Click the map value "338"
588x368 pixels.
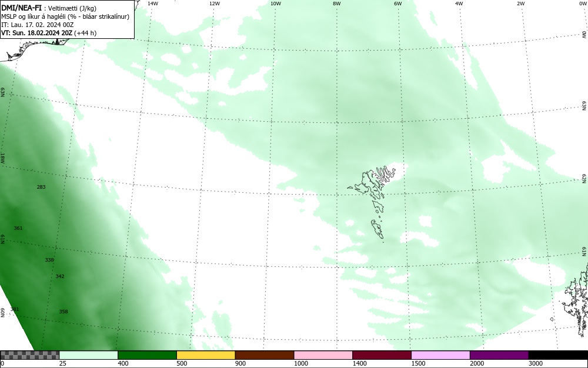(x=49, y=260)
